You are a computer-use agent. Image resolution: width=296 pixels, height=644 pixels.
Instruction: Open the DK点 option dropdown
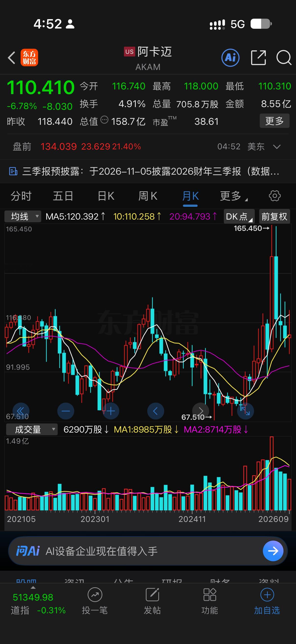coord(239,216)
